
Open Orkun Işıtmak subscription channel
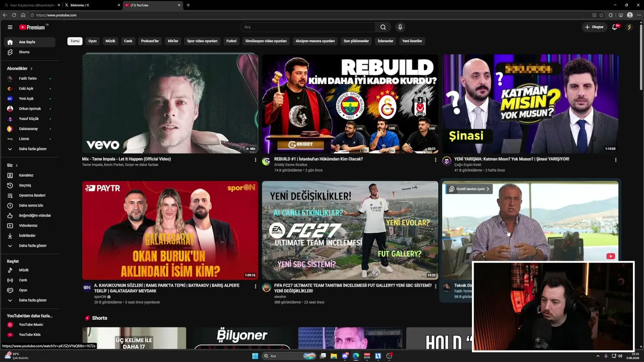(30, 109)
